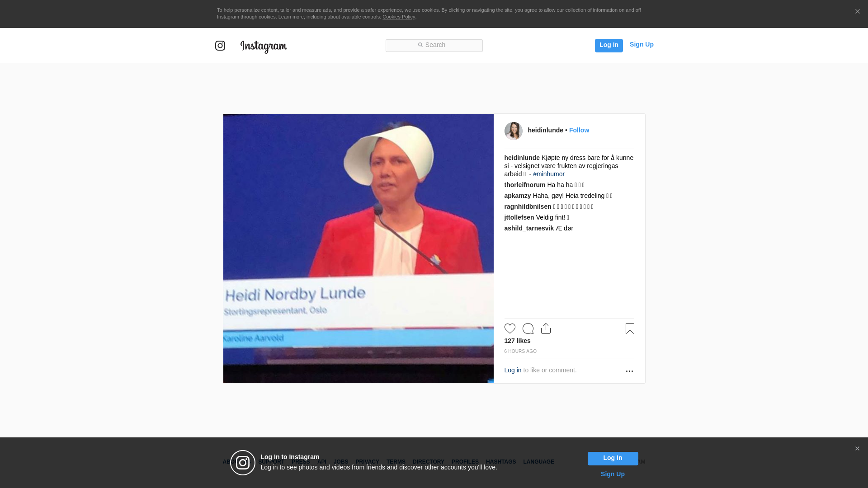Image resolution: width=868 pixels, height=488 pixels.
Task: Click the comment speech bubble icon
Action: pos(528,328)
